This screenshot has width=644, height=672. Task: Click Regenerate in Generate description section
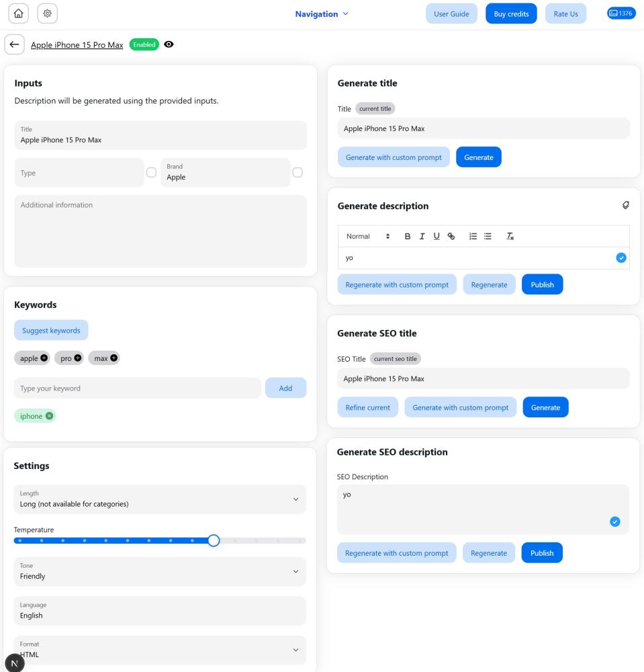click(x=489, y=284)
